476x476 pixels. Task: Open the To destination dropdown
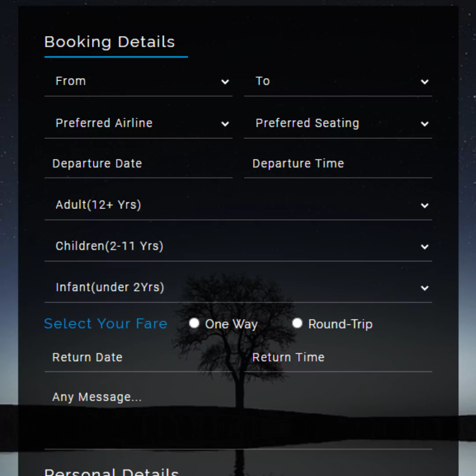338,82
